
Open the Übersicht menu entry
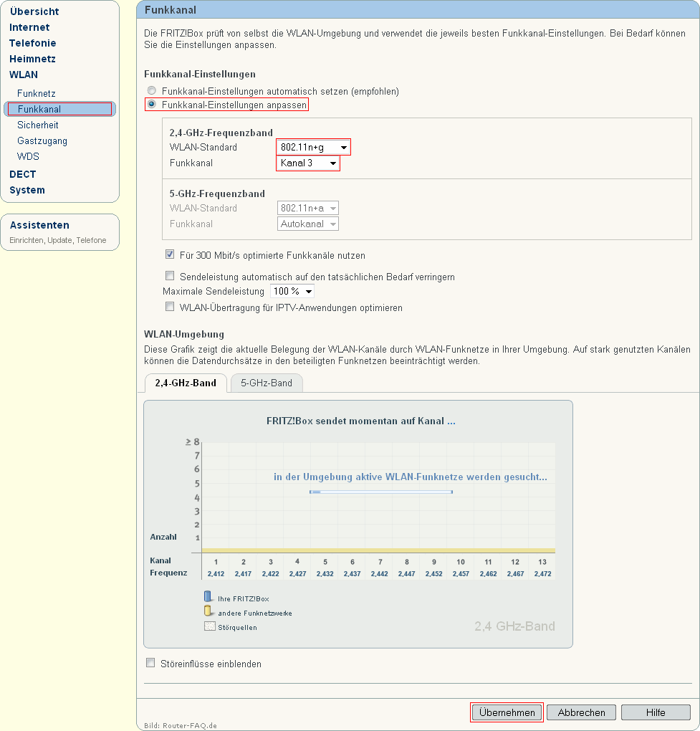[34, 11]
